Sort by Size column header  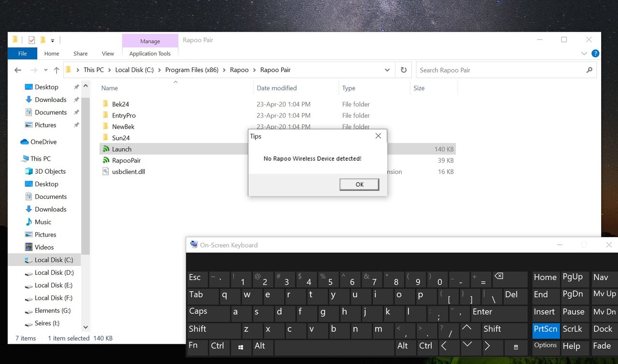pyautogui.click(x=419, y=88)
